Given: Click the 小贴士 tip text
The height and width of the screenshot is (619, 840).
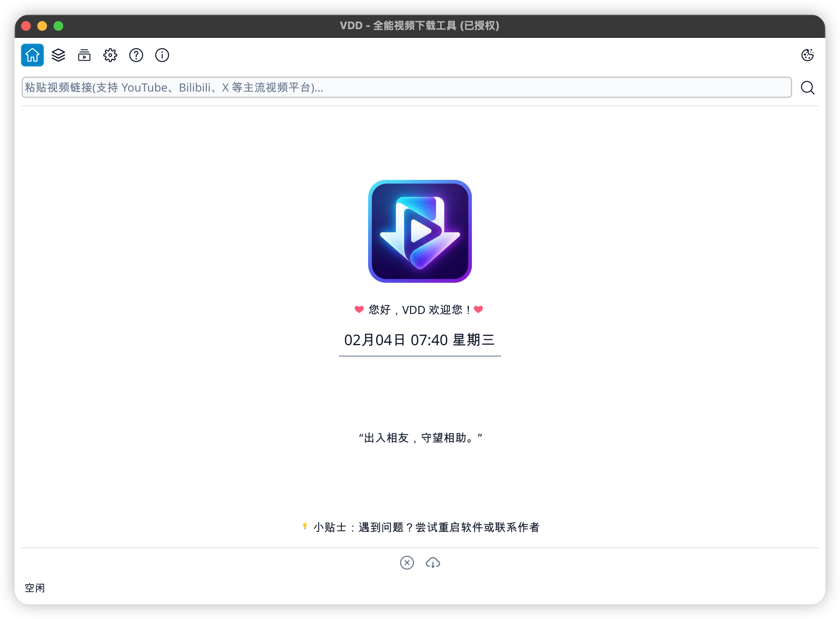Looking at the screenshot, I should 426,527.
